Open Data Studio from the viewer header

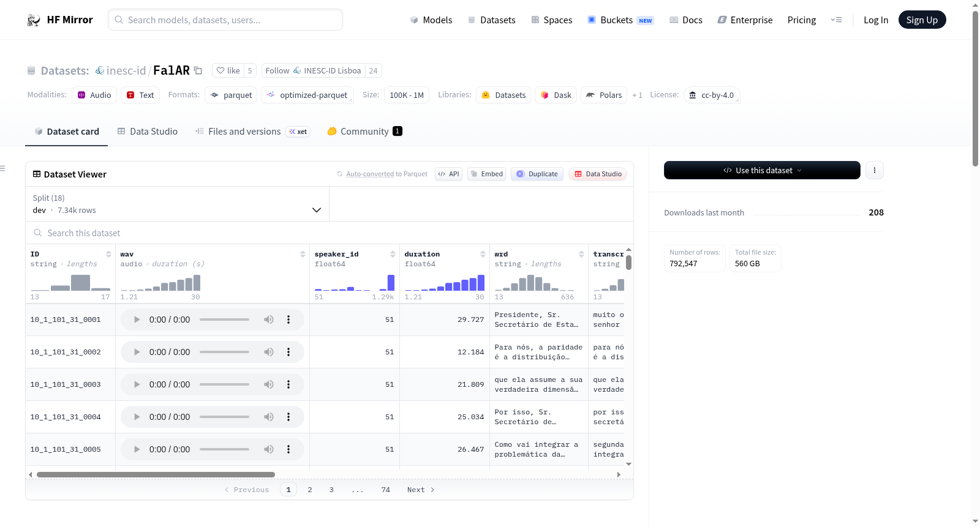point(598,174)
